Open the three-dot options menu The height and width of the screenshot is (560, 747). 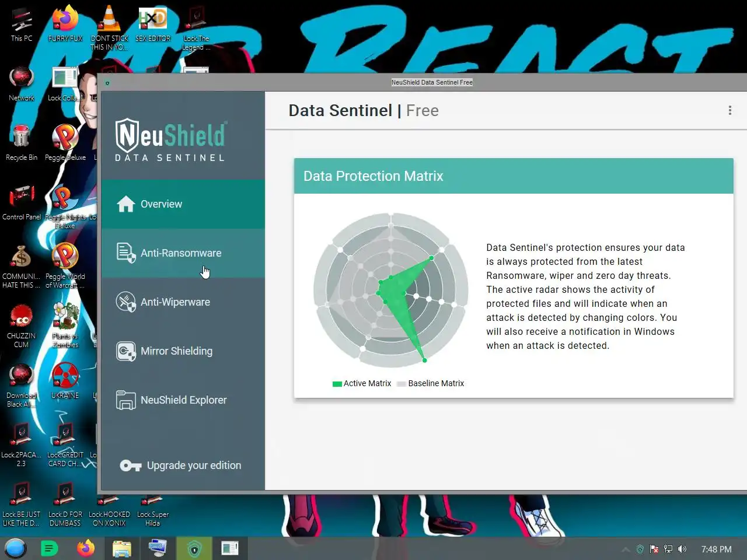[729, 110]
